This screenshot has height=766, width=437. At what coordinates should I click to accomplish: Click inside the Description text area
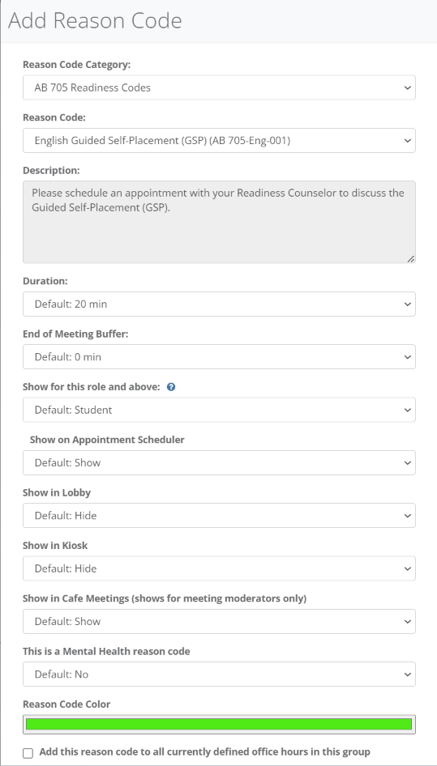pos(219,222)
